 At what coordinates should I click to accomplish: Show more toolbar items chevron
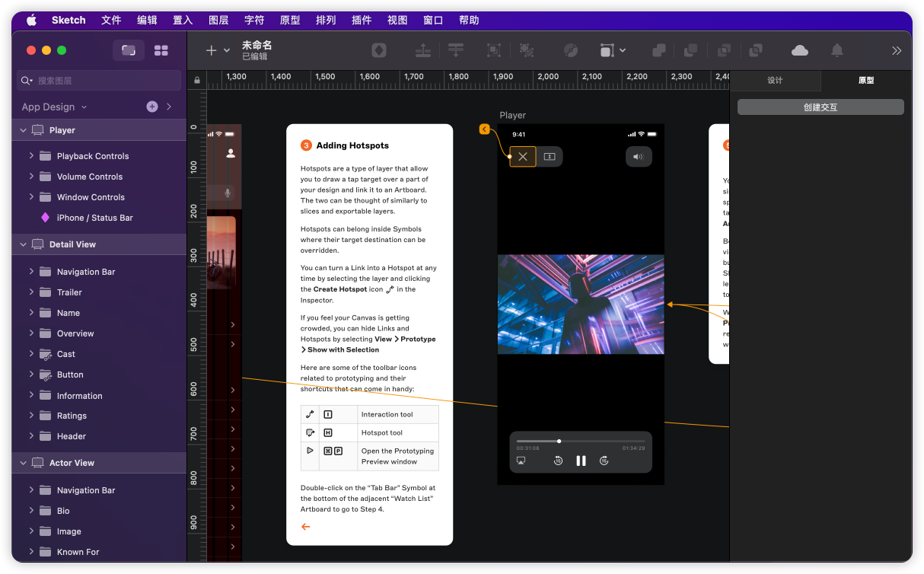(897, 51)
